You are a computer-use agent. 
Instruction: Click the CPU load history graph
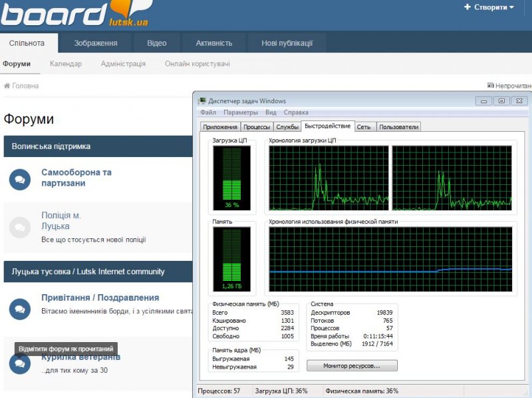329,177
